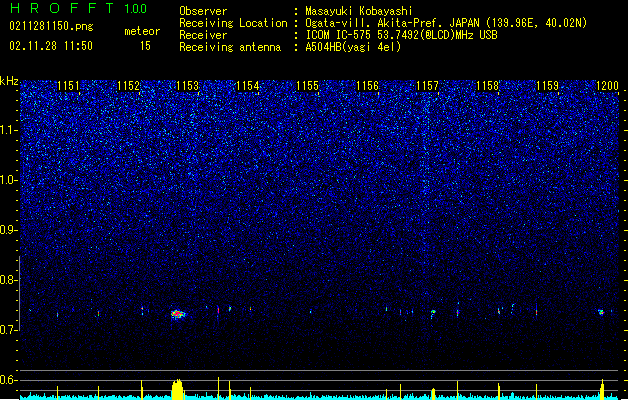Click the kHz axis unit label
The width and height of the screenshot is (629, 400).
9,81
